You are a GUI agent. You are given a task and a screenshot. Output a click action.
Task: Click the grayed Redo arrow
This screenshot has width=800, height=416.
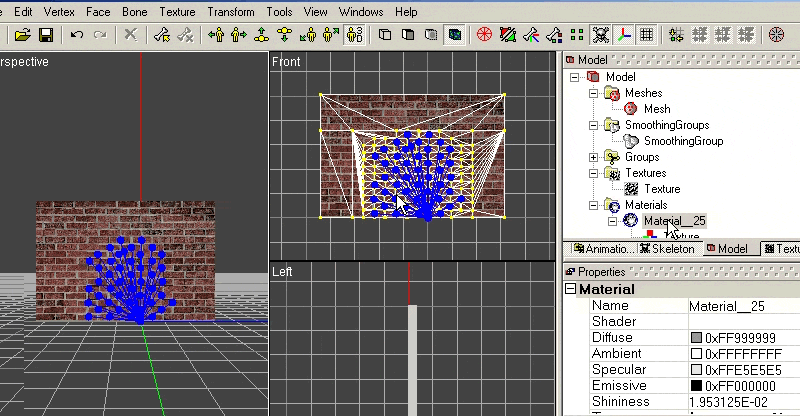(101, 35)
